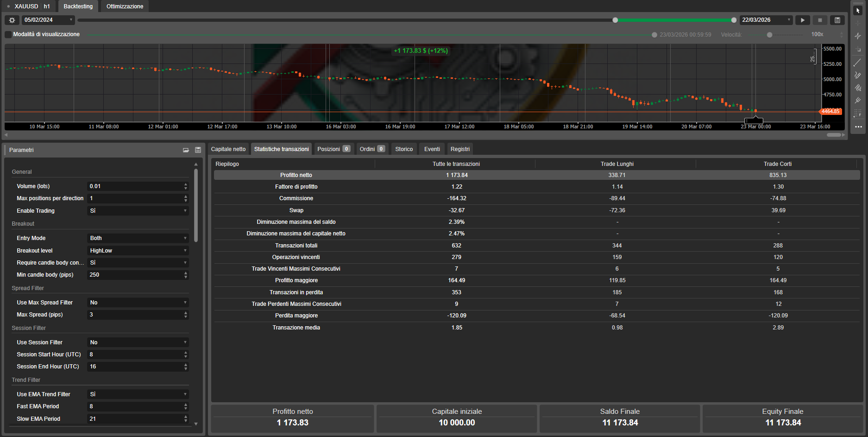
Task: Toggle the Modalità di visualizzazione checkbox
Action: [8, 34]
